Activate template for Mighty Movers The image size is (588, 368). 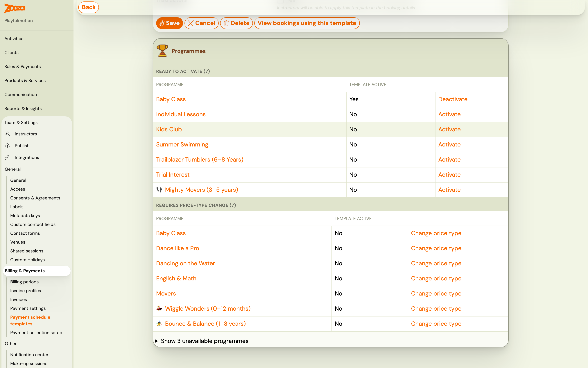tap(449, 190)
